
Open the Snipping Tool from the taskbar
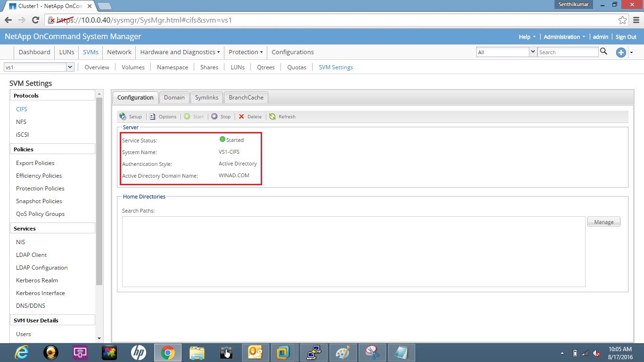click(372, 352)
